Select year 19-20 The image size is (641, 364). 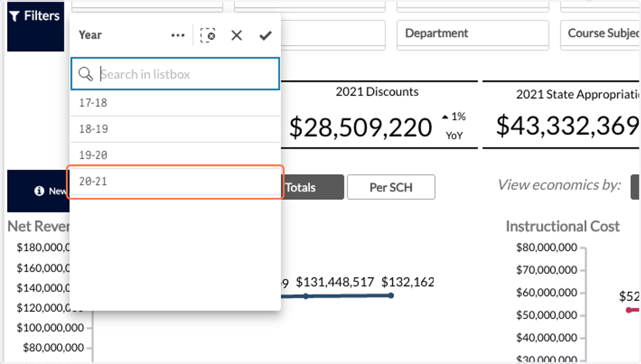(x=175, y=155)
